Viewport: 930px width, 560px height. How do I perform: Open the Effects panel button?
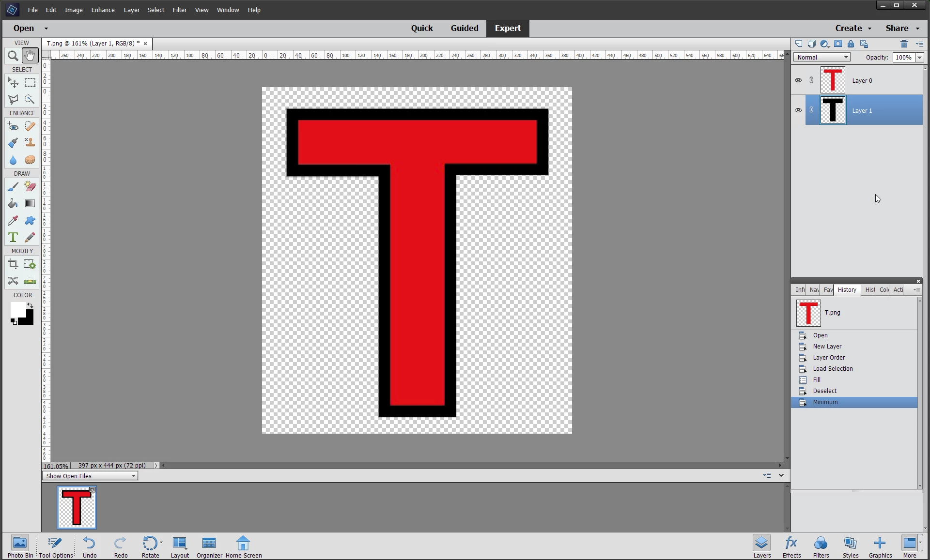(x=791, y=547)
